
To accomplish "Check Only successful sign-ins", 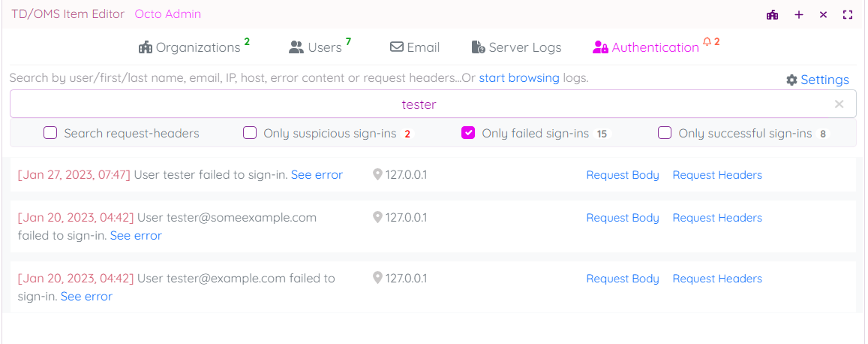I will pos(665,134).
